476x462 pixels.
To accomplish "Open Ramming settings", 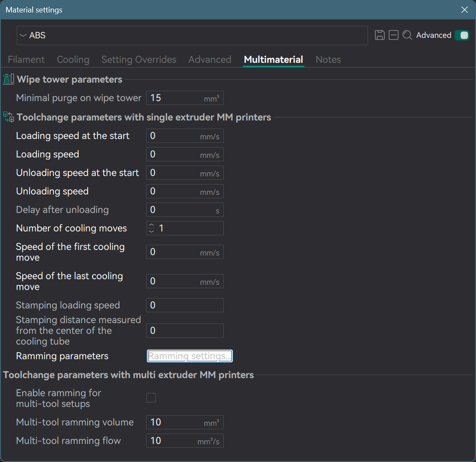I will pyautogui.click(x=190, y=356).
